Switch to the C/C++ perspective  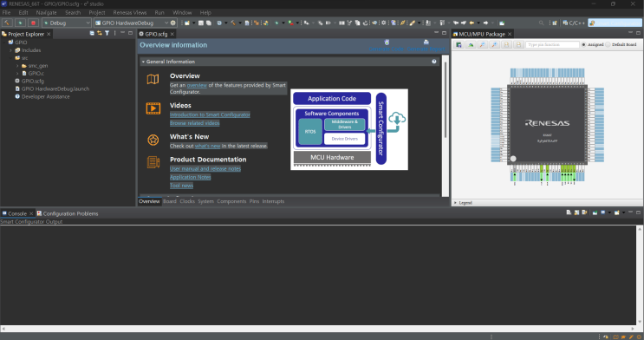(x=574, y=23)
